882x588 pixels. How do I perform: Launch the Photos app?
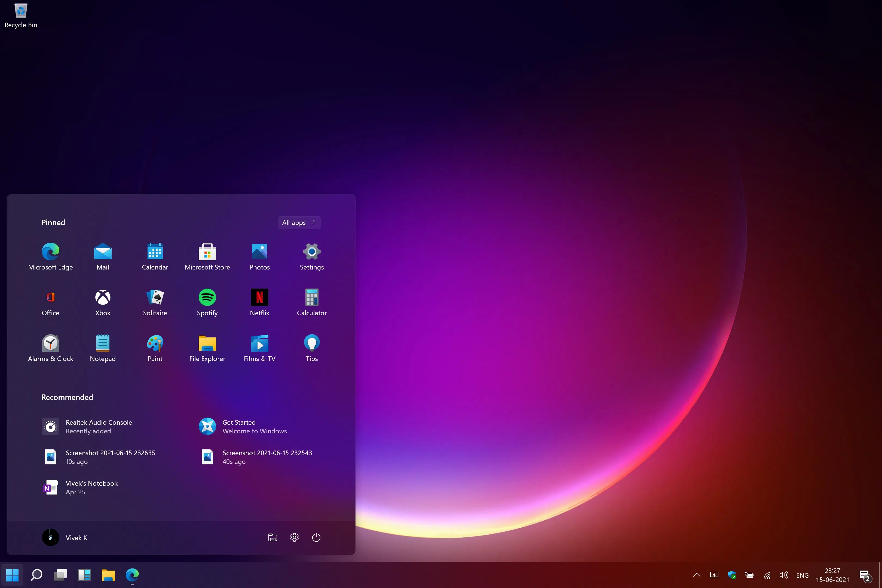tap(259, 257)
